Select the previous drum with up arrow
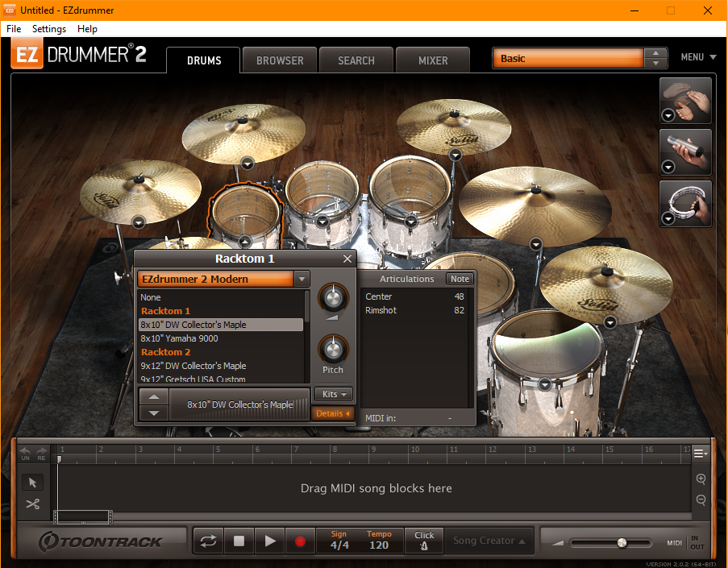This screenshot has width=728, height=568. (x=154, y=396)
